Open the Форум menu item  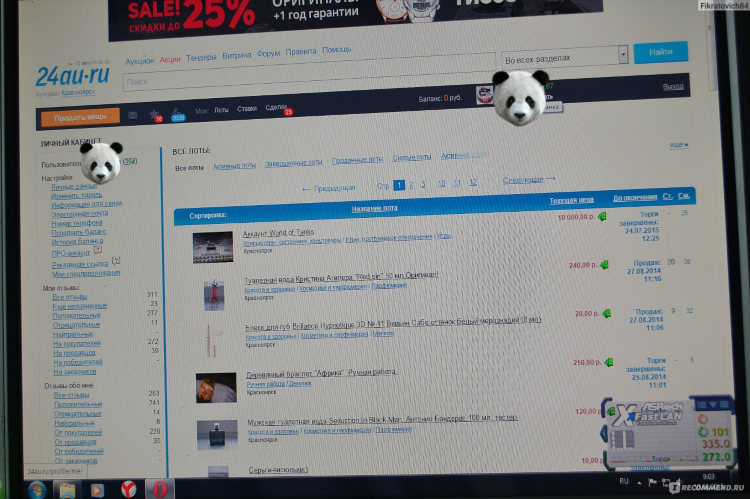point(268,54)
